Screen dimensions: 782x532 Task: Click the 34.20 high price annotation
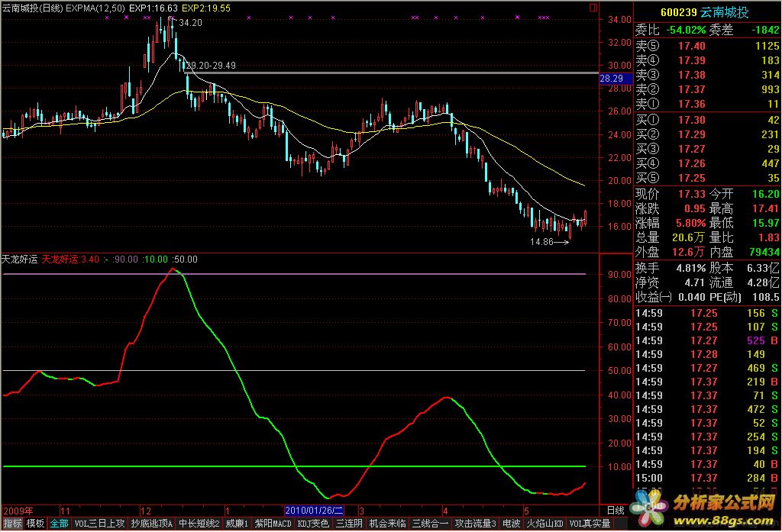point(190,22)
